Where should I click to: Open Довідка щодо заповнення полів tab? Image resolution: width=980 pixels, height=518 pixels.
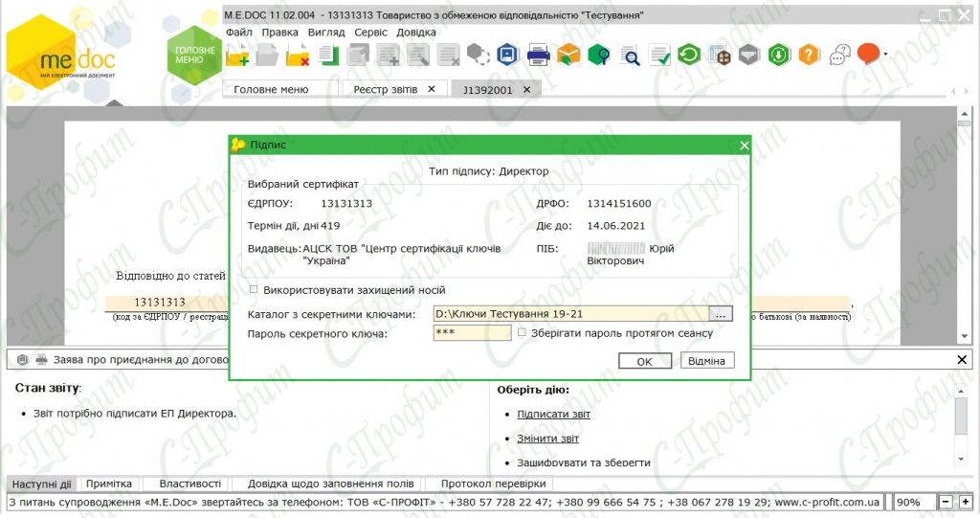[x=330, y=484]
